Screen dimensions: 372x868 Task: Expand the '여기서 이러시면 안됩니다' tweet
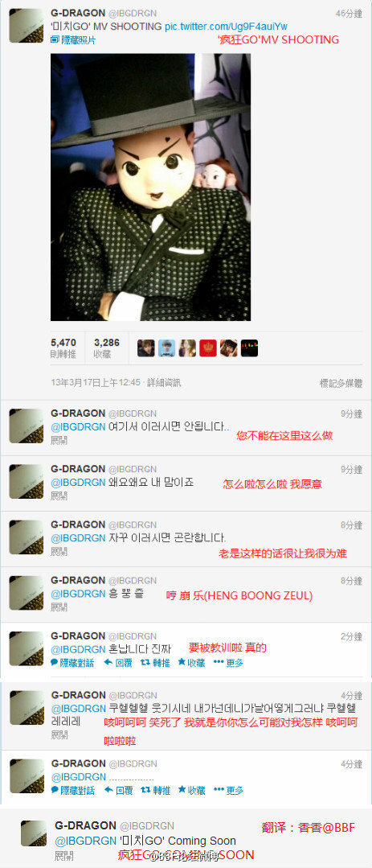tap(59, 440)
